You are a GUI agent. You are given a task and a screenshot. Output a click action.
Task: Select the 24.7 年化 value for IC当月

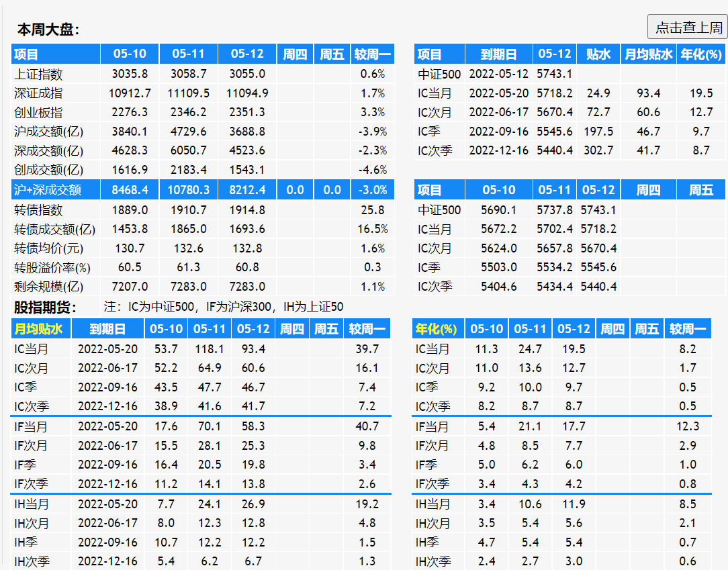(530, 349)
